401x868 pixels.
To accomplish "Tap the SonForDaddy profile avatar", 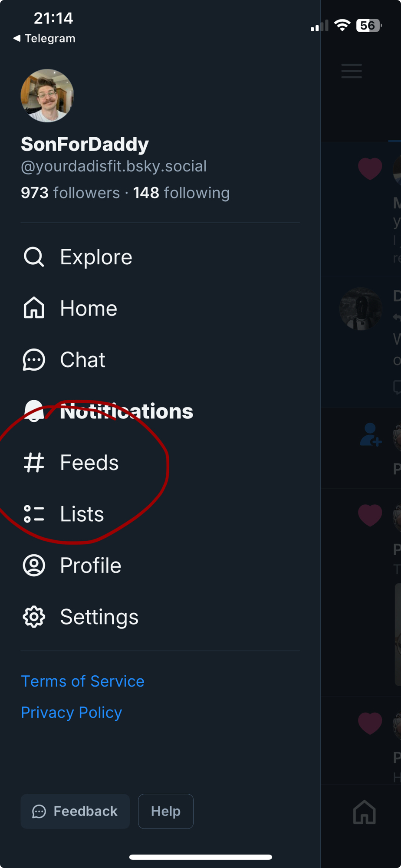I will (x=47, y=95).
